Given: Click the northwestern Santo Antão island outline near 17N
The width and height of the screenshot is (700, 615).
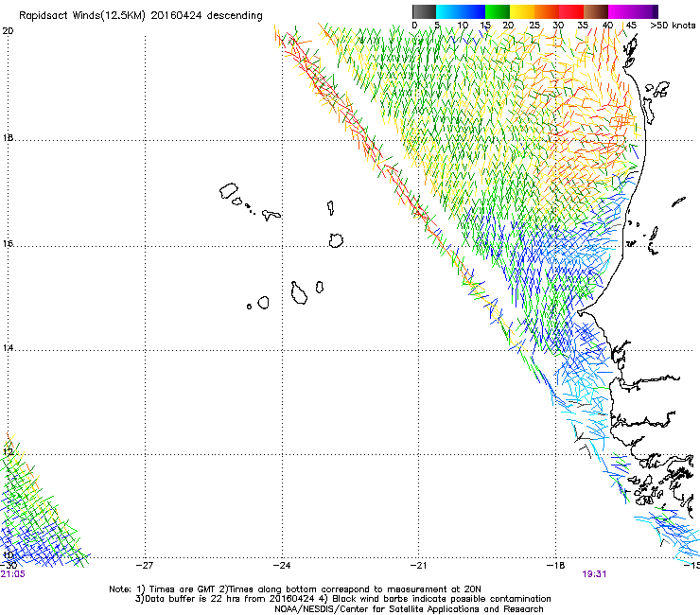Looking at the screenshot, I should point(229,191).
